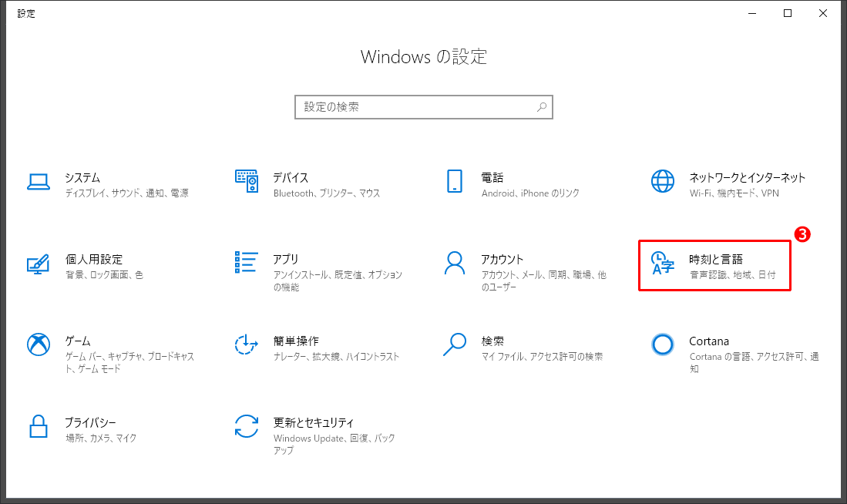Click the Cortana circle icon
Viewport: 847px width, 504px height.
tap(663, 344)
